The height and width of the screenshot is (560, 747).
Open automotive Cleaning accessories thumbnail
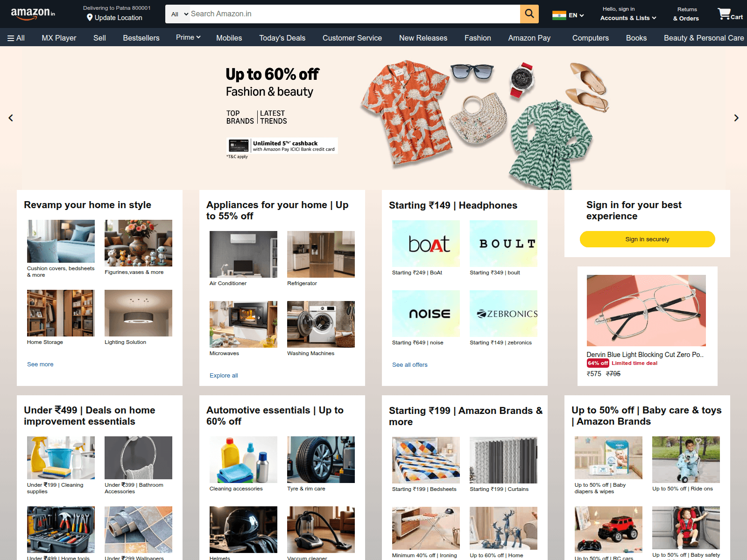[x=243, y=460]
